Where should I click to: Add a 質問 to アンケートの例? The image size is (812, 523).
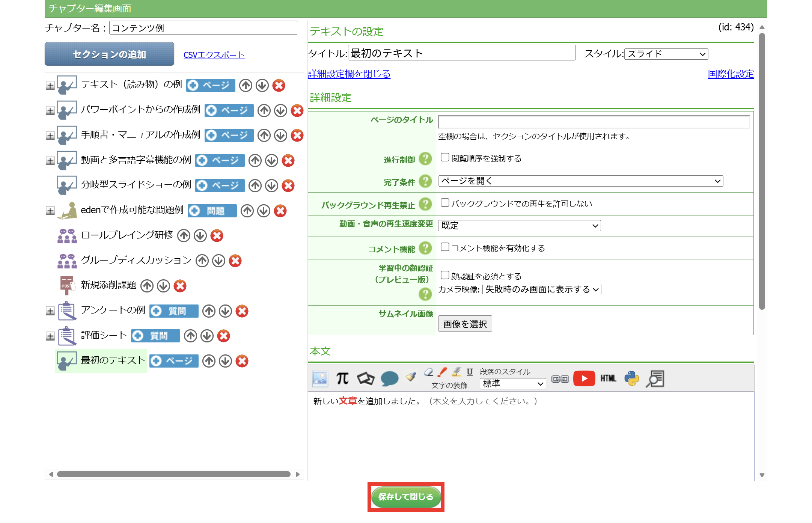point(174,311)
